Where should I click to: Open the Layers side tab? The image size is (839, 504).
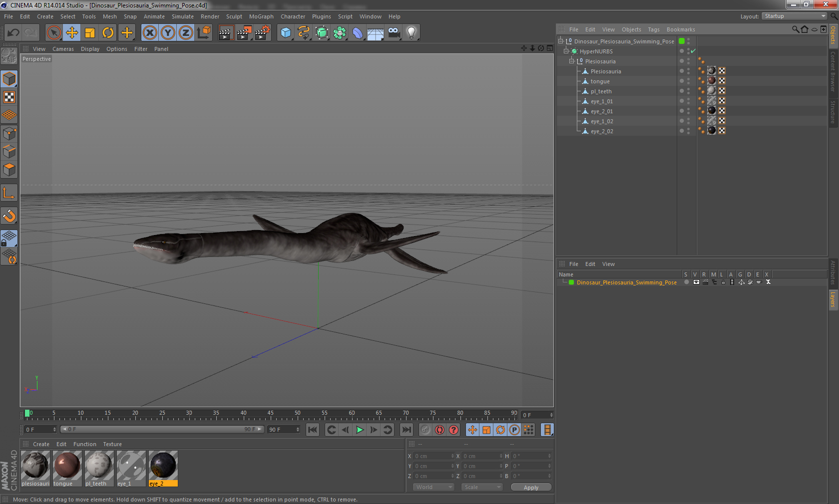tap(833, 299)
